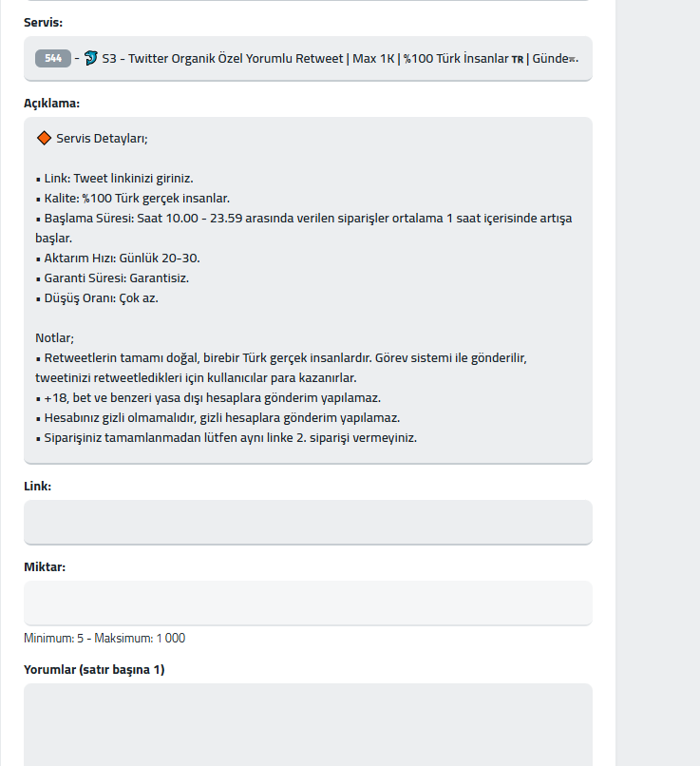Viewport: 700px width, 766px height.
Task: Click the Kalite: %100 Türk gerçek insanlar line
Action: click(x=133, y=199)
